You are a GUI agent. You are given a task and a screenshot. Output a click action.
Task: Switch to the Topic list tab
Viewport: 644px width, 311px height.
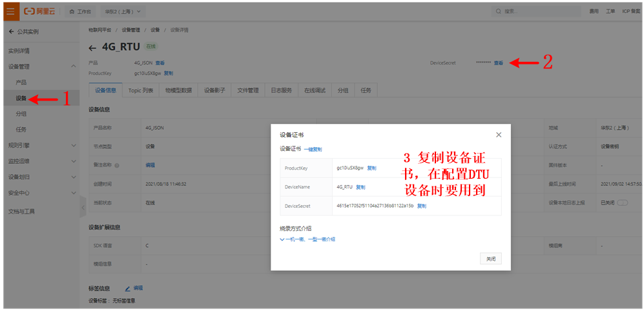point(140,90)
